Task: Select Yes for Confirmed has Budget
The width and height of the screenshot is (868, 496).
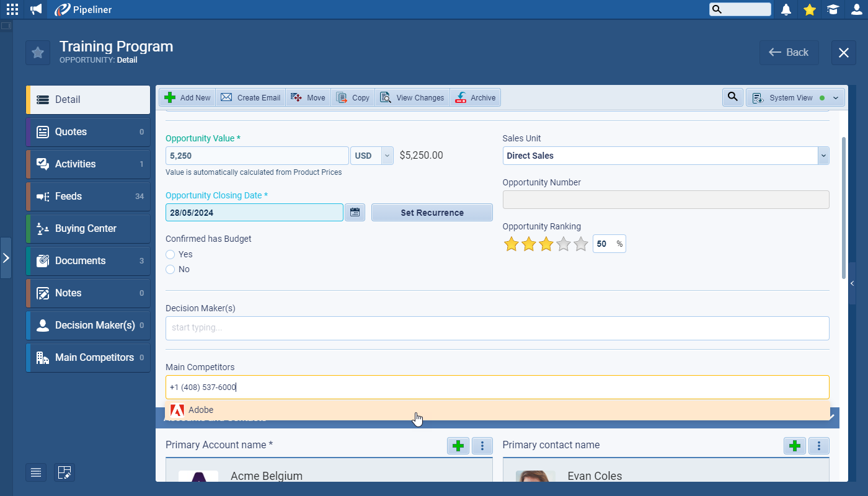Action: tap(170, 254)
